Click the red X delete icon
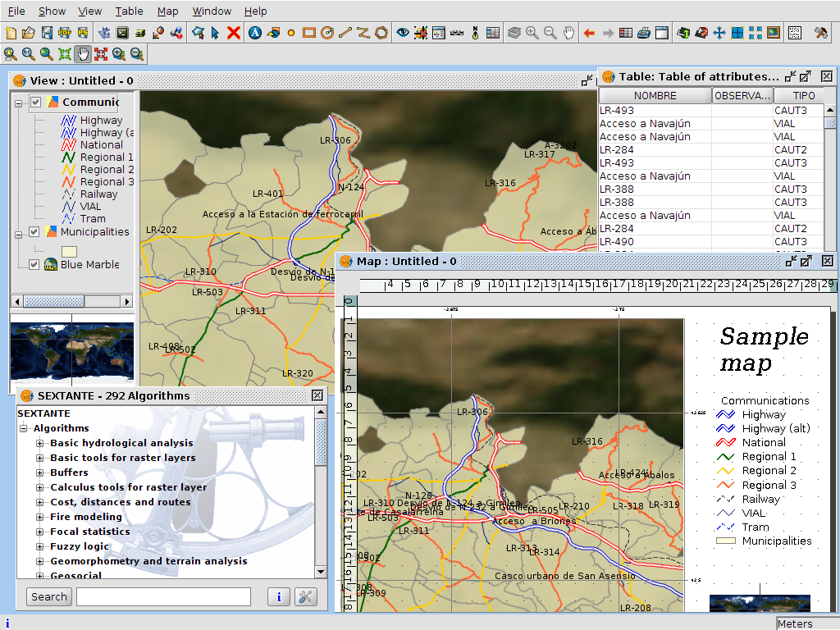Screen dimensions: 840x630 point(234,33)
